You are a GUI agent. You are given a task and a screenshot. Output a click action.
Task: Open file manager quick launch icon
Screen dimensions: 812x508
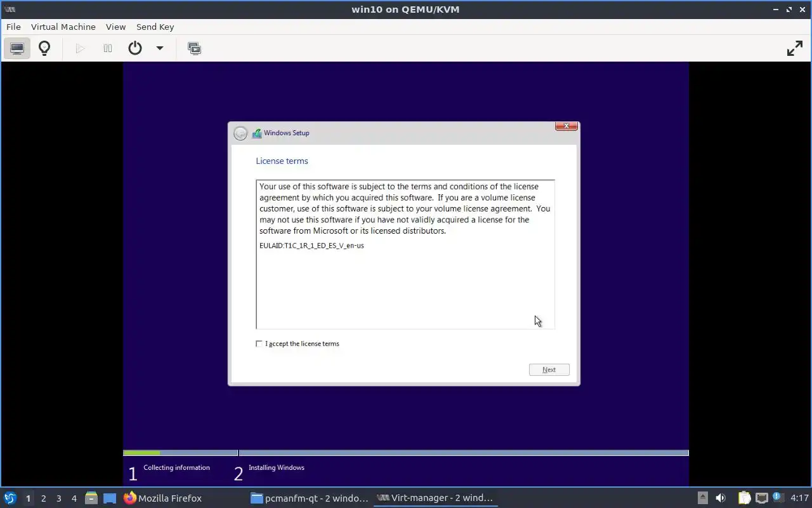tap(91, 498)
